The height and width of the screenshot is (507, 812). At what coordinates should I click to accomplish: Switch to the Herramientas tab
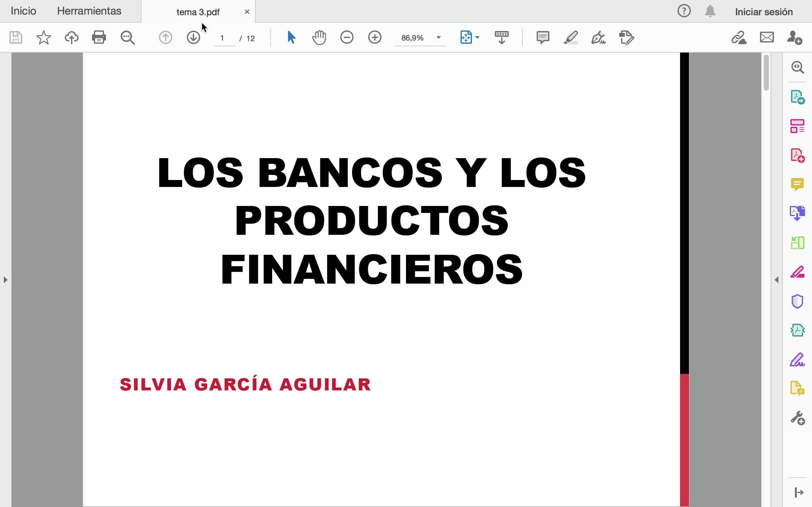(89, 11)
